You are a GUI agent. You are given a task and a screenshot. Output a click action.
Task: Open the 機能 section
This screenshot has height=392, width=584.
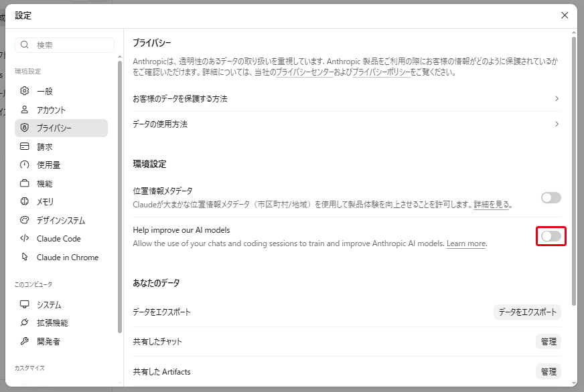[61, 183]
